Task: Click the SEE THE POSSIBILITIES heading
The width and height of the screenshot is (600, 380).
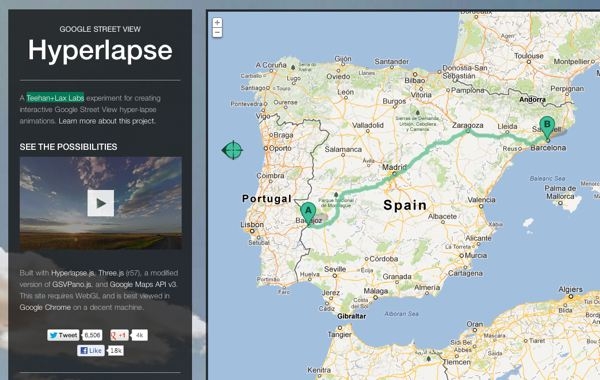Action: 68,147
